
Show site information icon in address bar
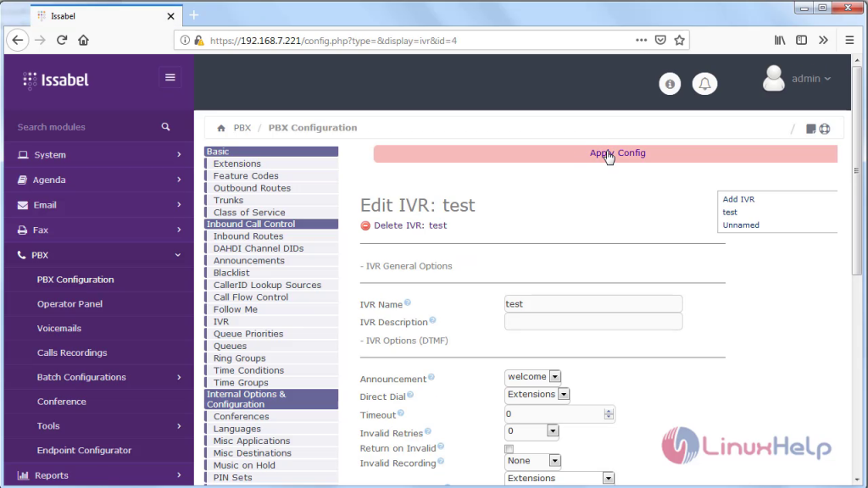[185, 41]
